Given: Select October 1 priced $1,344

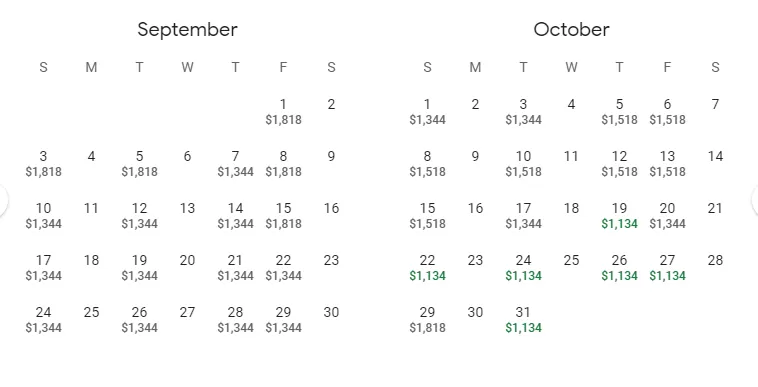Looking at the screenshot, I should [427, 112].
